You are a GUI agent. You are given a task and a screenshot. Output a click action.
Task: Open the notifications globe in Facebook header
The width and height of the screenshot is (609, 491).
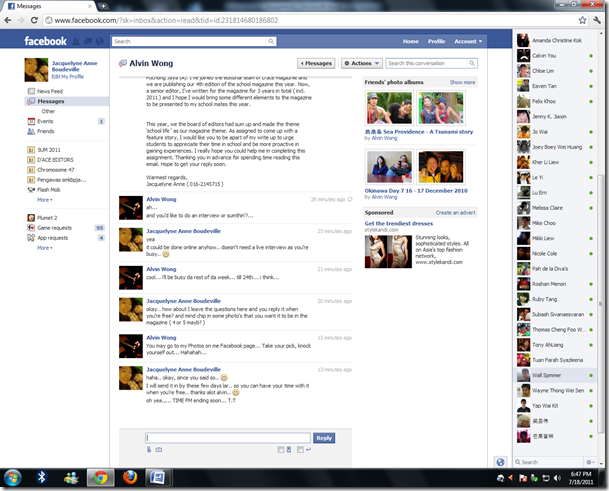[100, 41]
